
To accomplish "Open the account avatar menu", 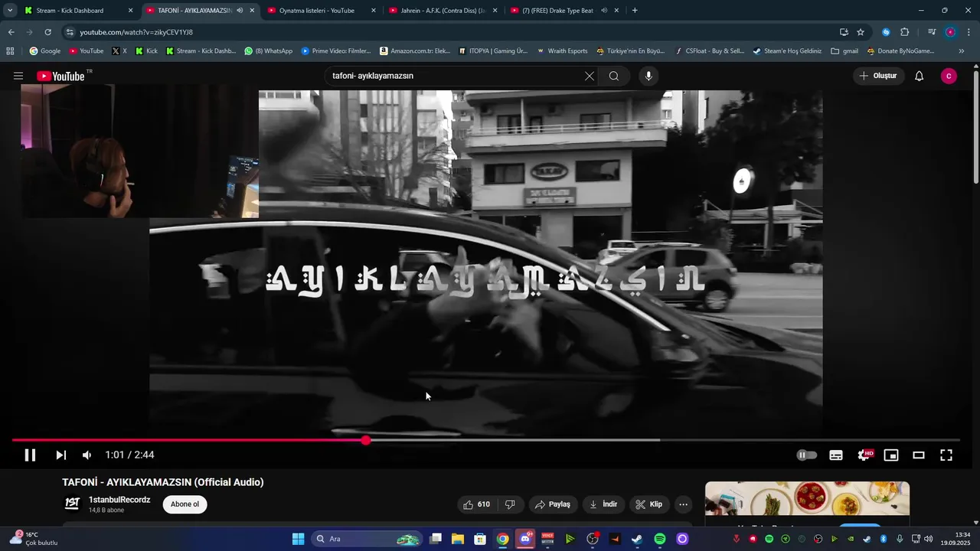I will 949,76.
